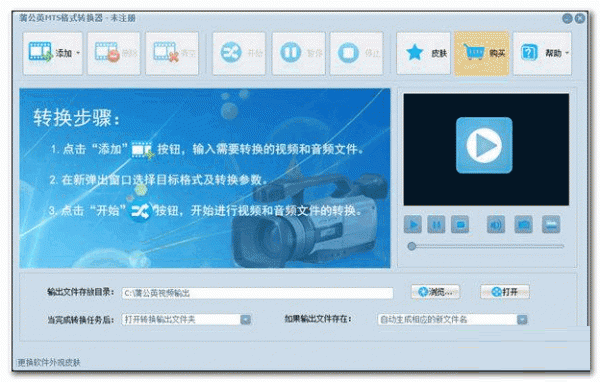
Task: Click the preview player's stop button
Action: tap(460, 224)
